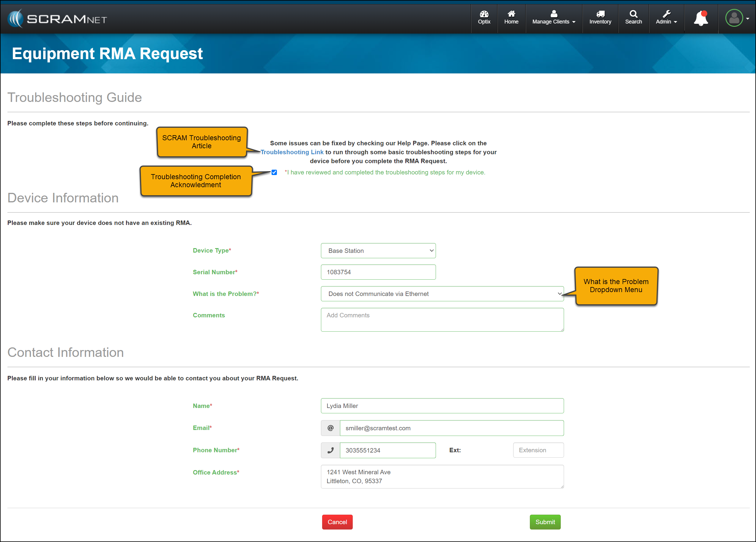Open notifications bell icon
The image size is (756, 542).
click(701, 18)
